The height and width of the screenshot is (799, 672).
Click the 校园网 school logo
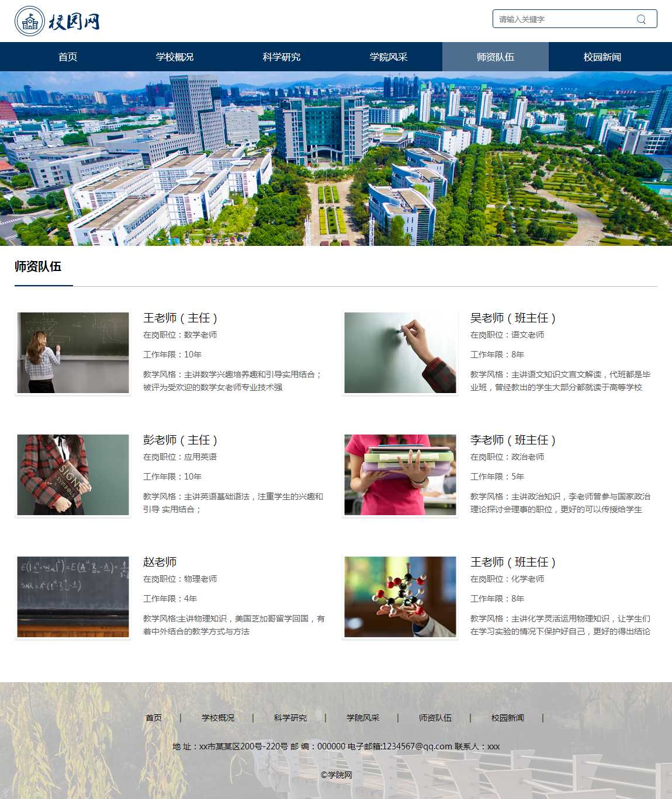pos(57,22)
